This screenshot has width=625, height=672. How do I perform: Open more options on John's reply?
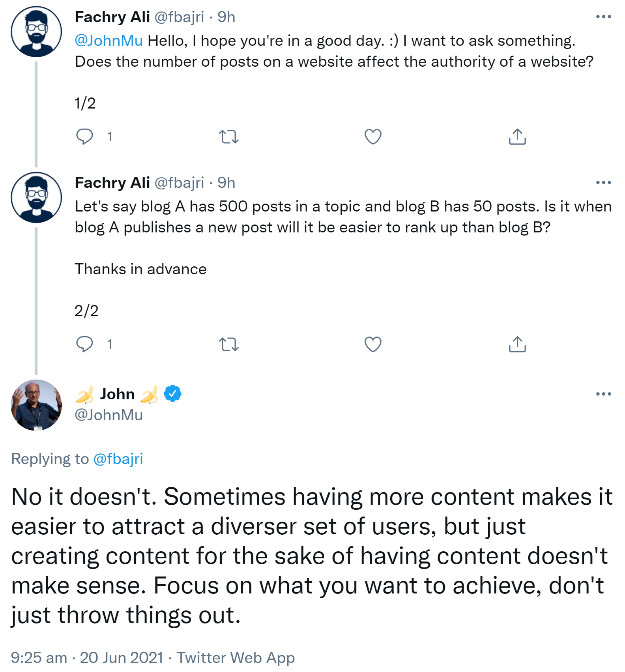click(603, 394)
